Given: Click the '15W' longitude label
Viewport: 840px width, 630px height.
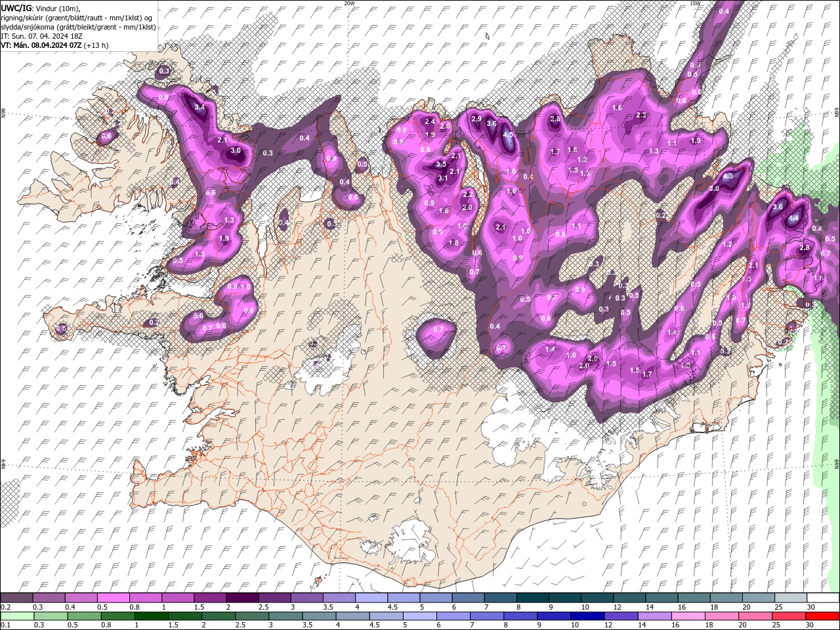Looking at the screenshot, I should click(x=695, y=3).
